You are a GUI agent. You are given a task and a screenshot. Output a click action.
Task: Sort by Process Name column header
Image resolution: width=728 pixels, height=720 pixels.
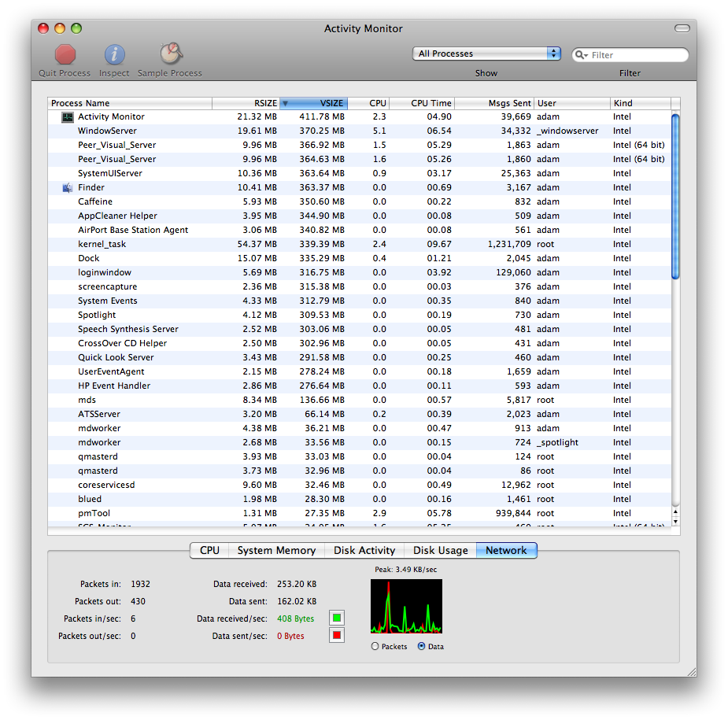(130, 104)
